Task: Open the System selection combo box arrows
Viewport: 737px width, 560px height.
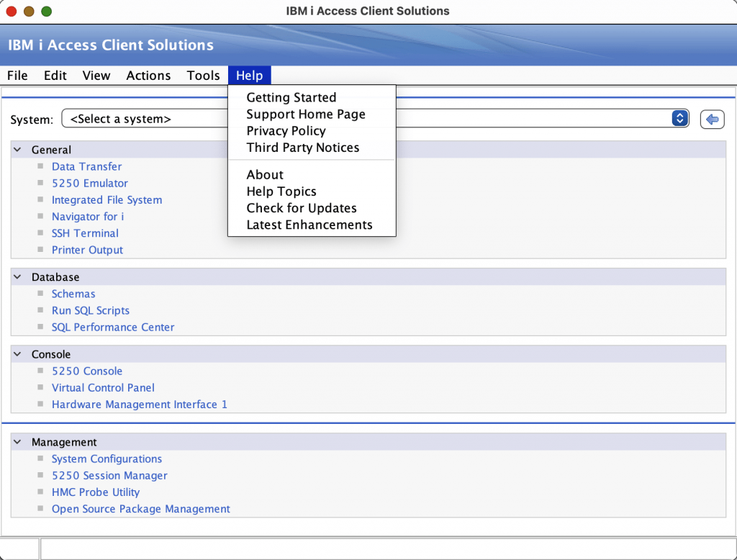Action: point(679,119)
